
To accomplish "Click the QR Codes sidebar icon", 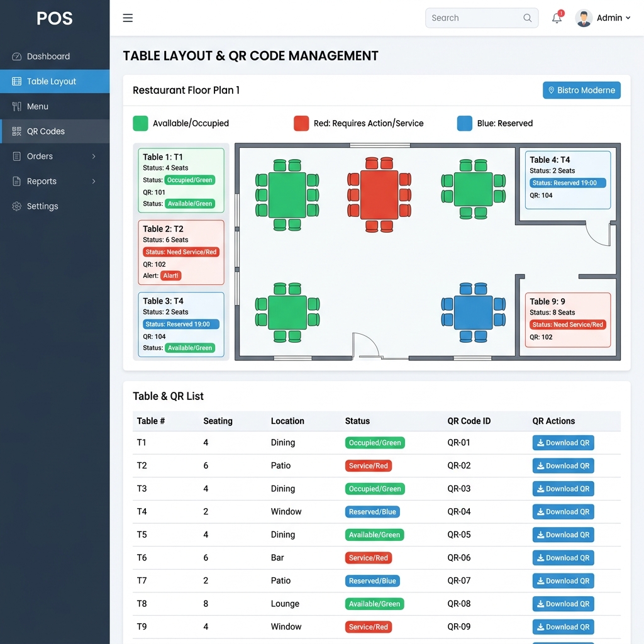I will [17, 131].
